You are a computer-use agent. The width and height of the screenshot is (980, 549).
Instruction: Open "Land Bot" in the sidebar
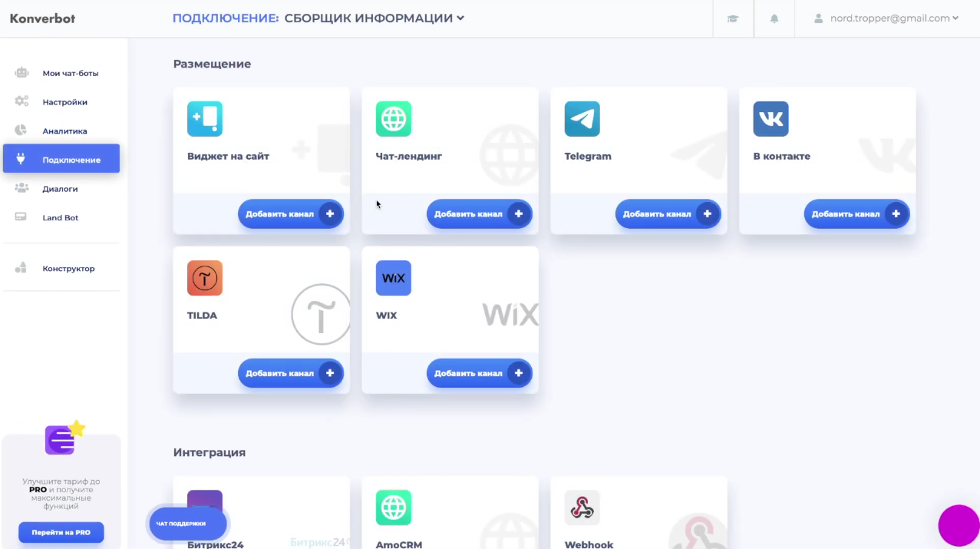point(61,218)
